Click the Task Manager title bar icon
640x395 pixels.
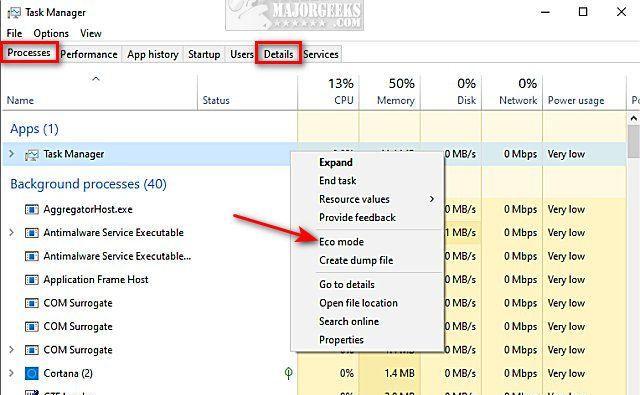click(x=14, y=12)
